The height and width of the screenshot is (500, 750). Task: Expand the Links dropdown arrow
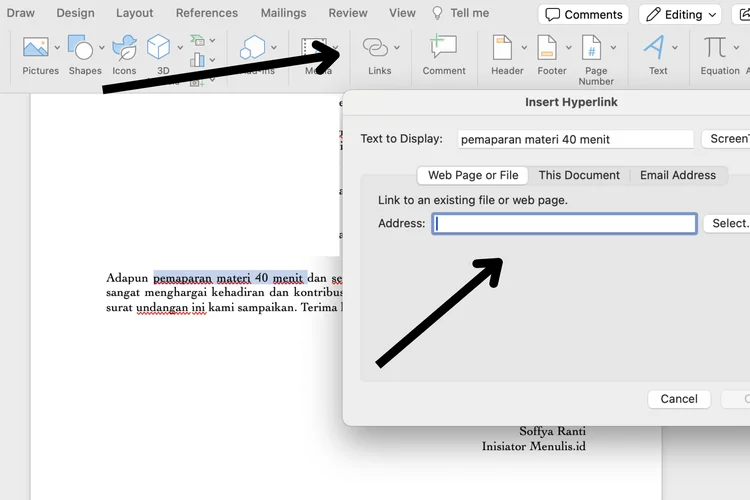coord(397,47)
